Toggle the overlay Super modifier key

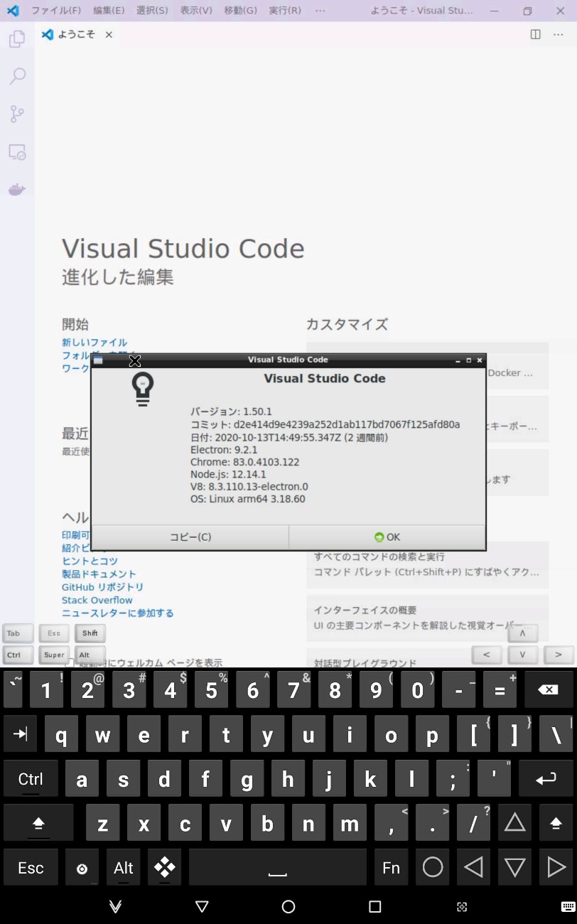pyautogui.click(x=54, y=655)
